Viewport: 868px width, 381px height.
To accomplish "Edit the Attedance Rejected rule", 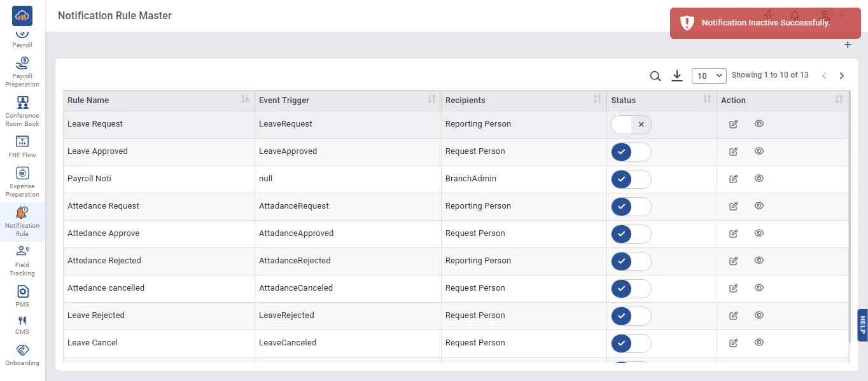I will 733,261.
